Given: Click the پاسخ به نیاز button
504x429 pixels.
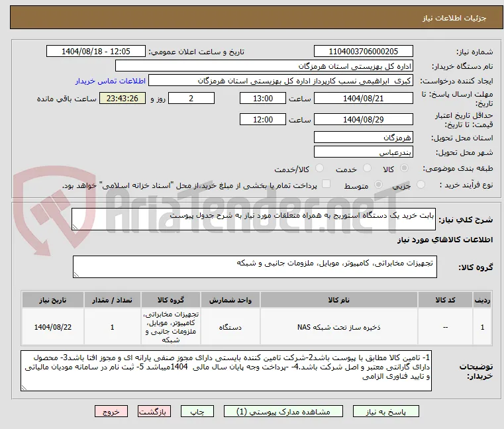Looking at the screenshot, I should point(385,412).
